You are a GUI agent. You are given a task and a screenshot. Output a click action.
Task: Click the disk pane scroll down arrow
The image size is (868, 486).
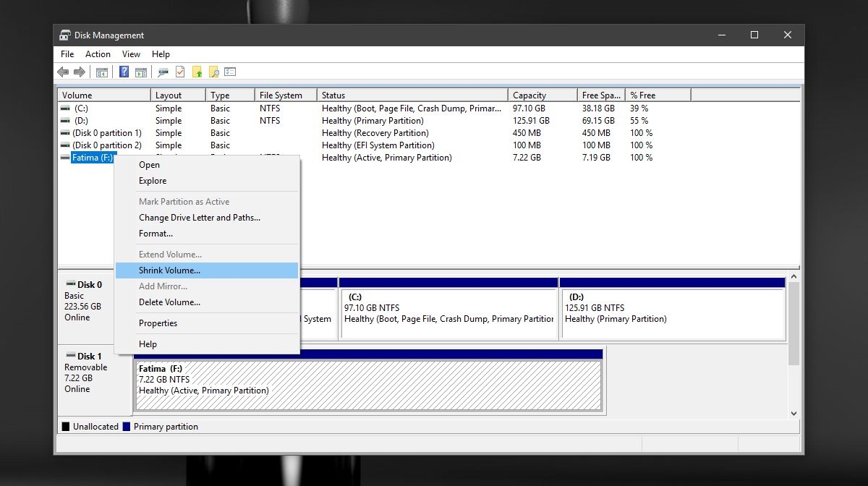793,413
